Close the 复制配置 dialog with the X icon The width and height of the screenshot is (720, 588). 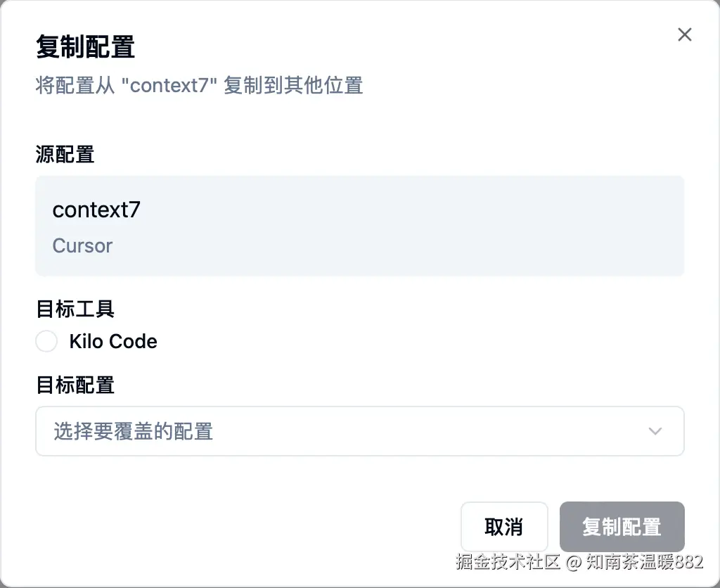[x=684, y=34]
